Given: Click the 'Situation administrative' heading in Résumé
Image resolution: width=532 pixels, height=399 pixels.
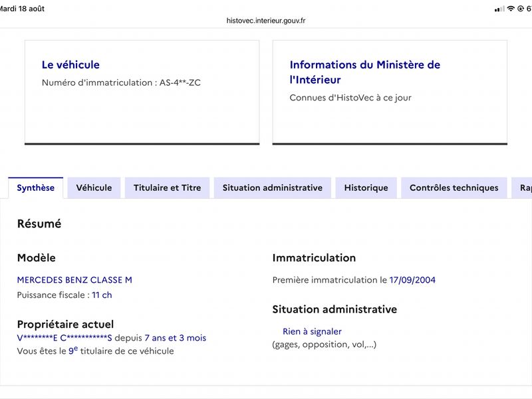Looking at the screenshot, I should 334,309.
